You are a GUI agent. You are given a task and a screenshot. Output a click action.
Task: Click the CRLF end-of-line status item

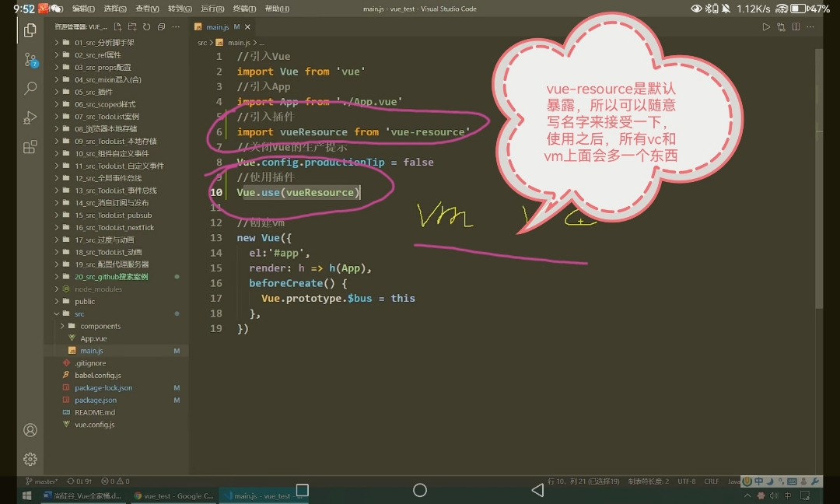click(712, 481)
